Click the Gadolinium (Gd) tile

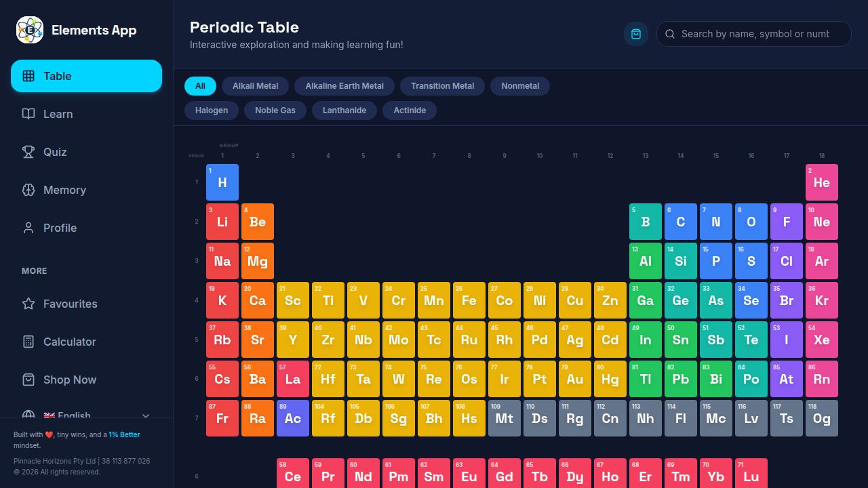coord(505,473)
